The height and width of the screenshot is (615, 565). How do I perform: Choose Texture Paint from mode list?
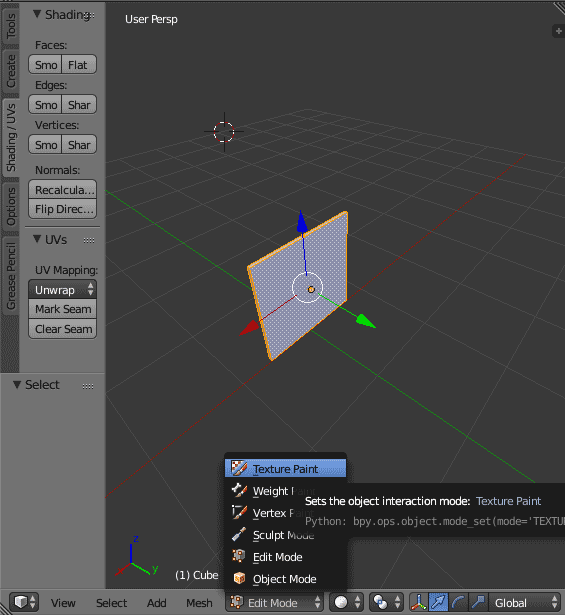[285, 468]
